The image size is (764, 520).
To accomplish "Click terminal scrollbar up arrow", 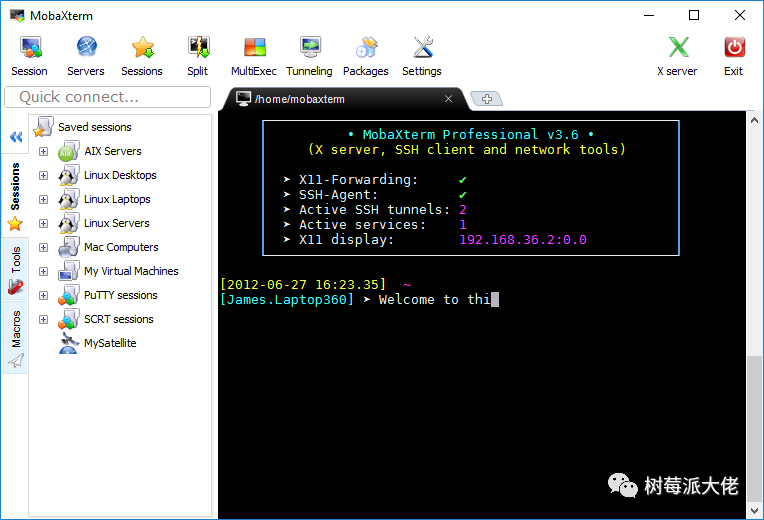I will tap(754, 119).
